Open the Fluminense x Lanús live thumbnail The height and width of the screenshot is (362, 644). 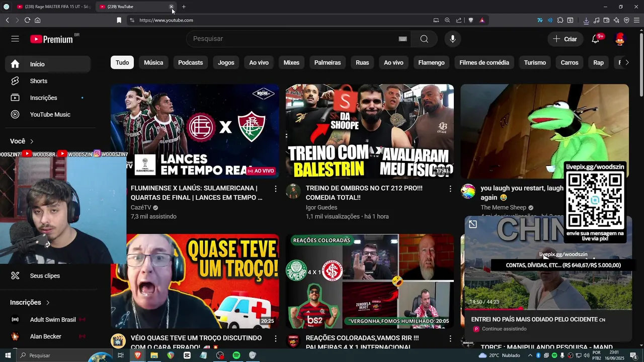pyautogui.click(x=195, y=131)
